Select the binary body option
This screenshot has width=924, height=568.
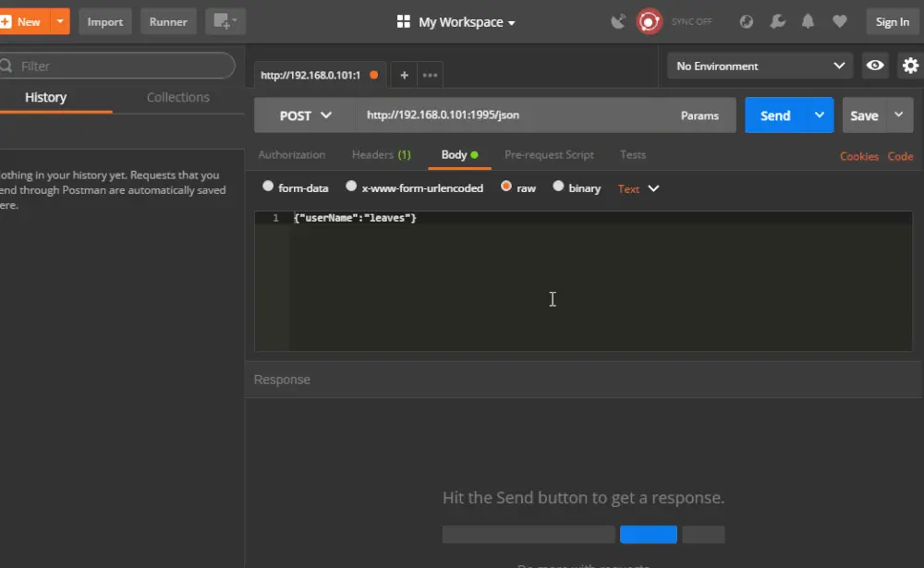[558, 187]
